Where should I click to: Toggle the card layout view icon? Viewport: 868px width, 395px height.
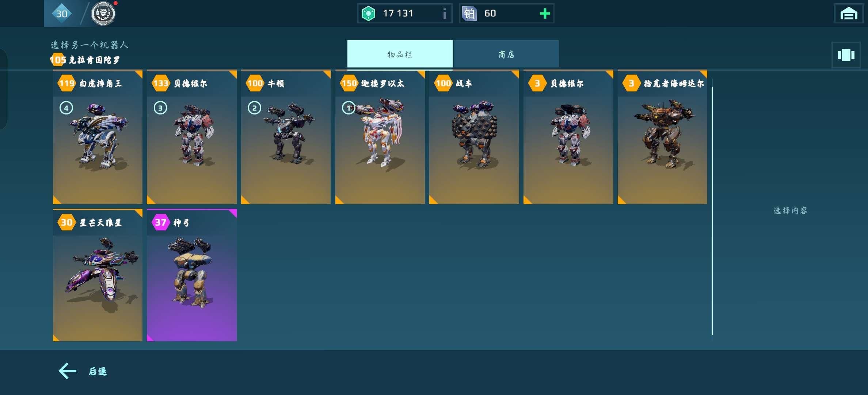[x=846, y=55]
